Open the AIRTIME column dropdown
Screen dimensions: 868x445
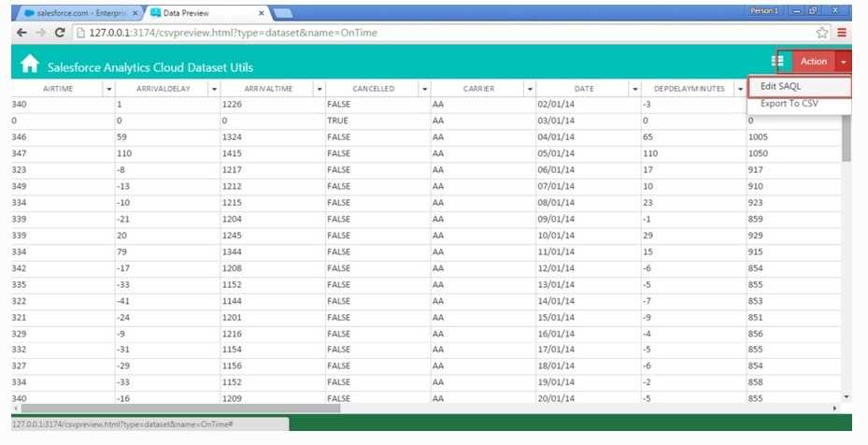(109, 89)
